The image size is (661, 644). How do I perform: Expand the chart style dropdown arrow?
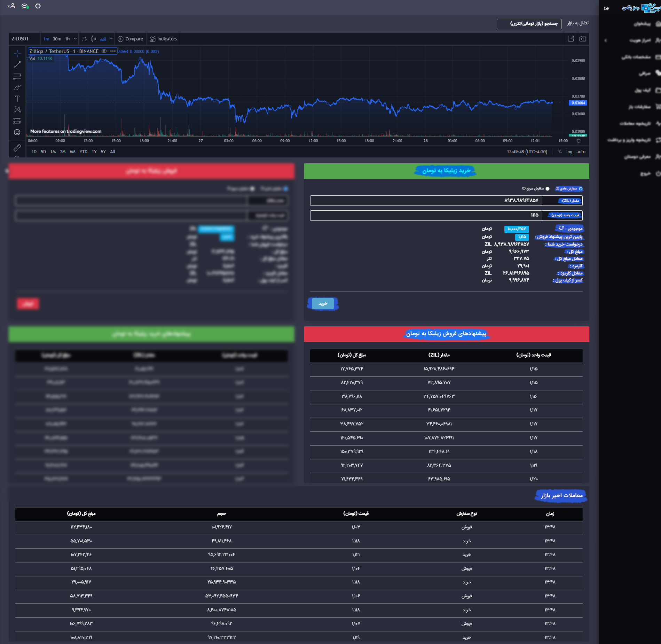(x=111, y=39)
